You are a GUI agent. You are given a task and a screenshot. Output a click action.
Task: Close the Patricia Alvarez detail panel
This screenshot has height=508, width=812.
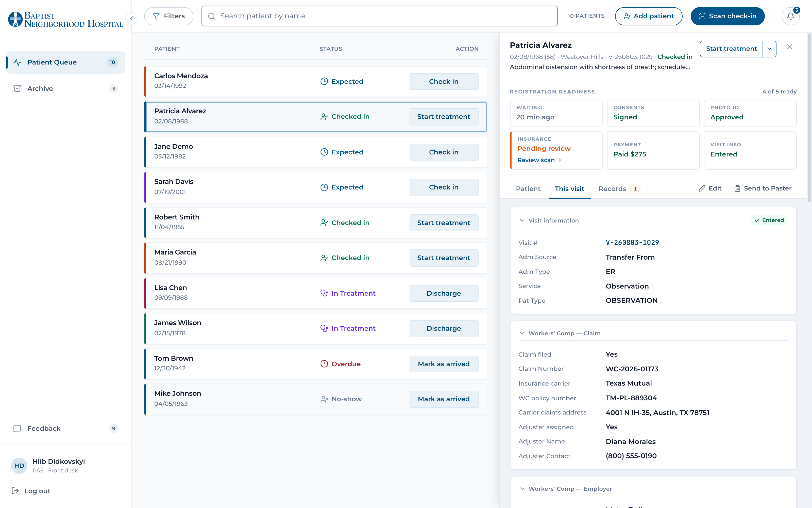(x=789, y=47)
